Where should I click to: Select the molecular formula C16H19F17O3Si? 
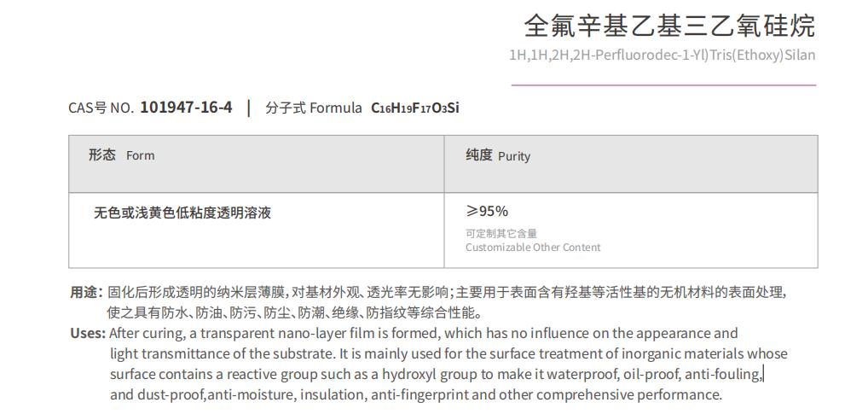415,108
